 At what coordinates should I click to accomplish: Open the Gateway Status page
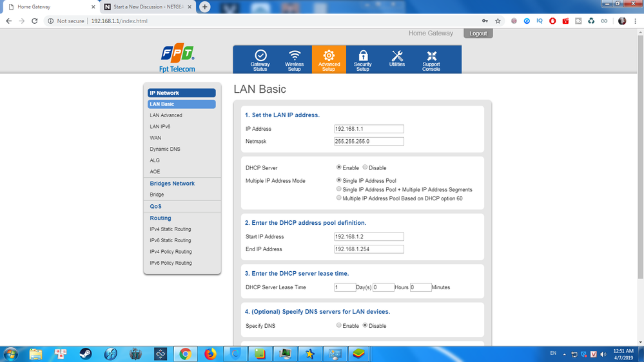coord(260,59)
